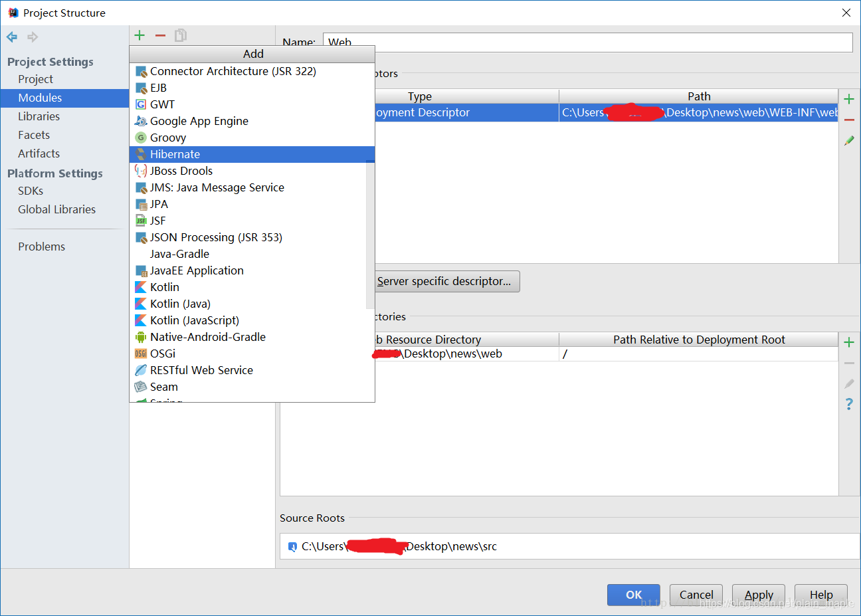Screen dimensions: 861x616
Task: Click Path Relative to Deployment Root header
Action: pos(699,340)
